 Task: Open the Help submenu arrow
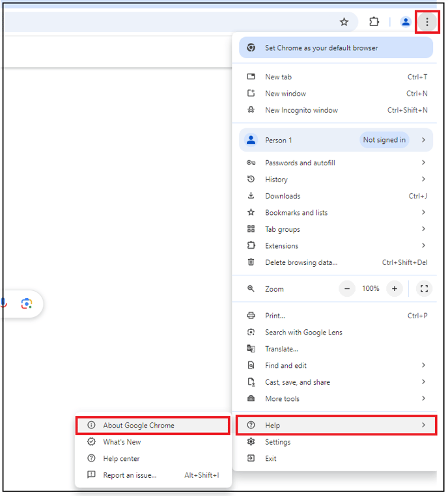pyautogui.click(x=423, y=425)
